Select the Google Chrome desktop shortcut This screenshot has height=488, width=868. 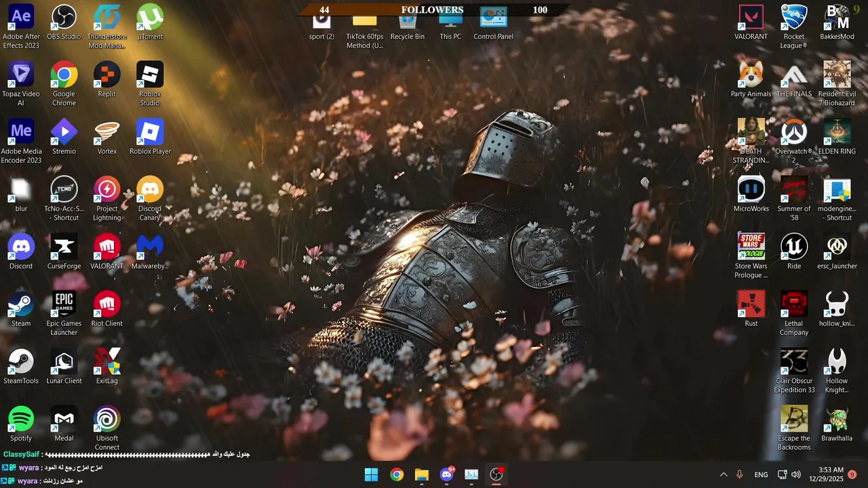pyautogui.click(x=64, y=85)
